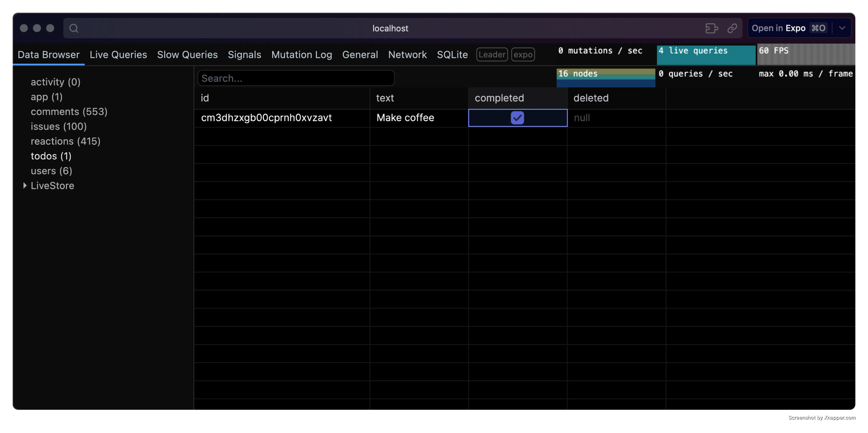Switch to the Data Browser tab

(x=48, y=55)
